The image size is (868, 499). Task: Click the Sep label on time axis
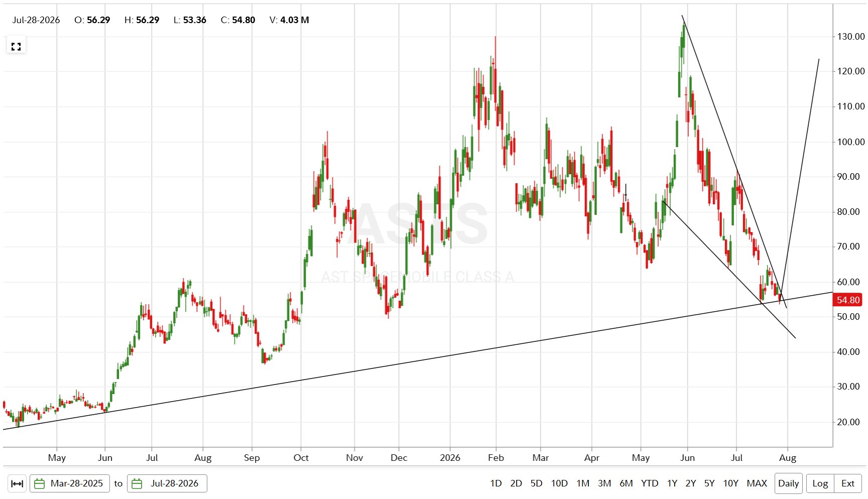[252, 458]
